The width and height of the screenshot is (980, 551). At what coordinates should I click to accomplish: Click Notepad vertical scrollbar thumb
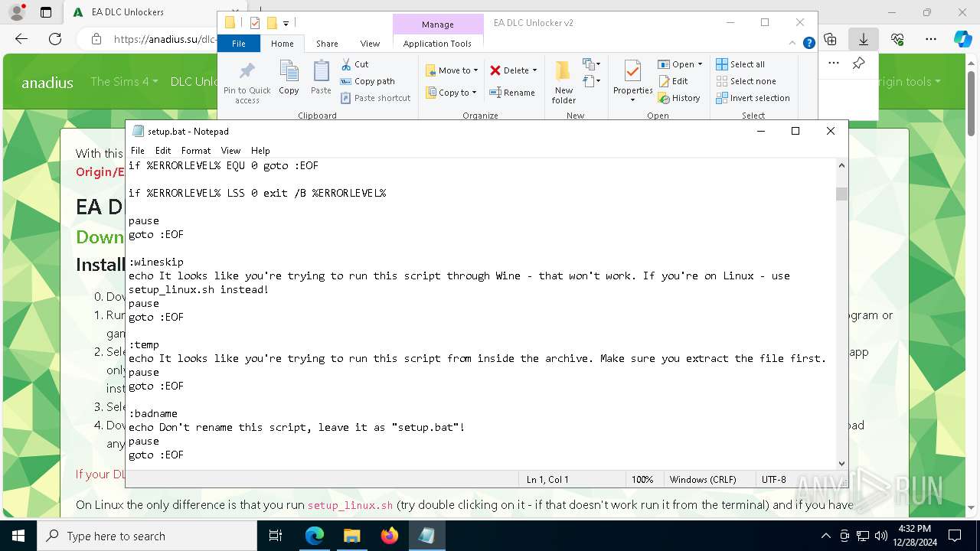tap(841, 194)
